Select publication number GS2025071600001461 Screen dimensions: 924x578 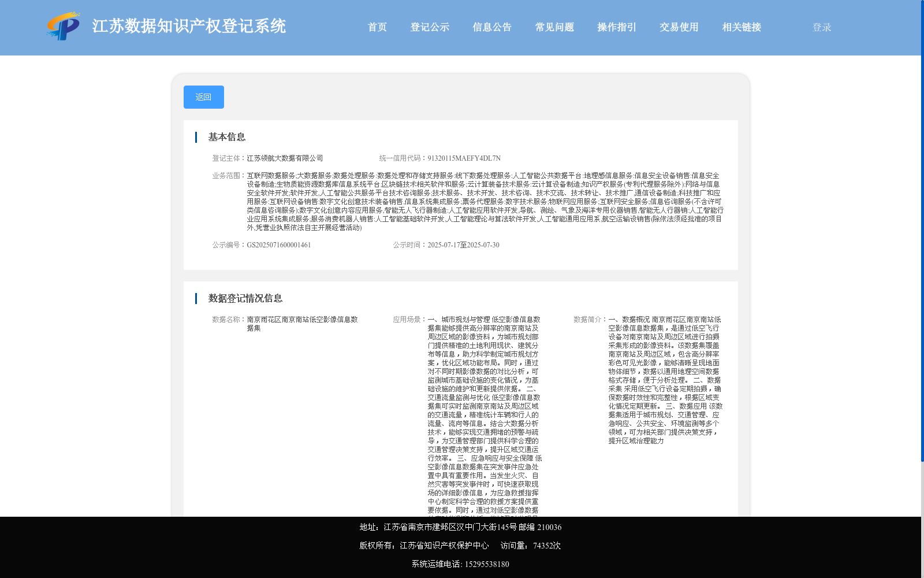tap(279, 245)
